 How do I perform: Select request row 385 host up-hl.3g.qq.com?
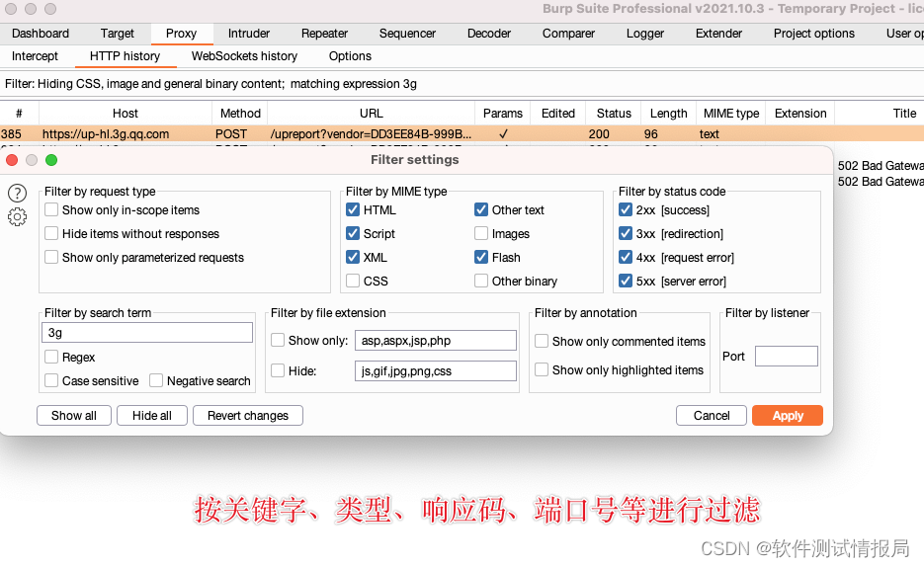pyautogui.click(x=462, y=134)
